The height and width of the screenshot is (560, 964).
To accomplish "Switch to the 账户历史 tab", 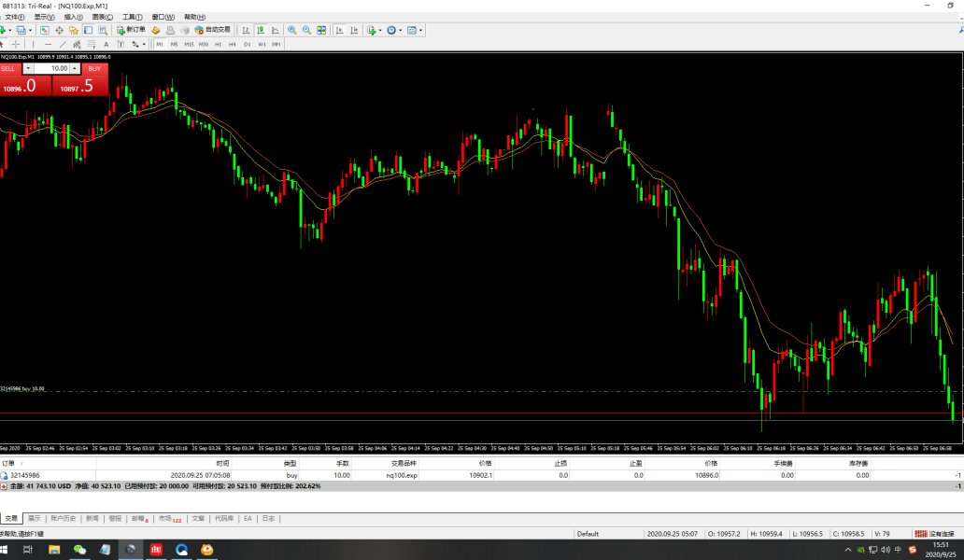I will [64, 518].
